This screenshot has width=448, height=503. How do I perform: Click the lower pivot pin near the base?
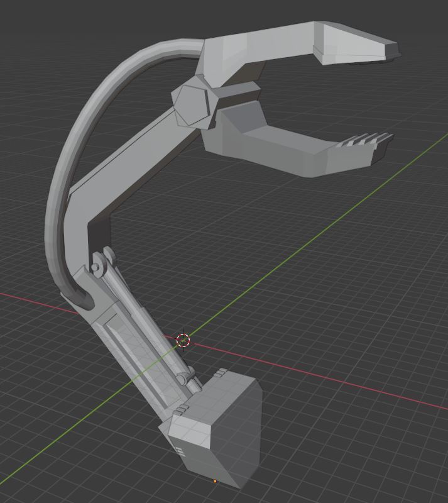click(182, 379)
